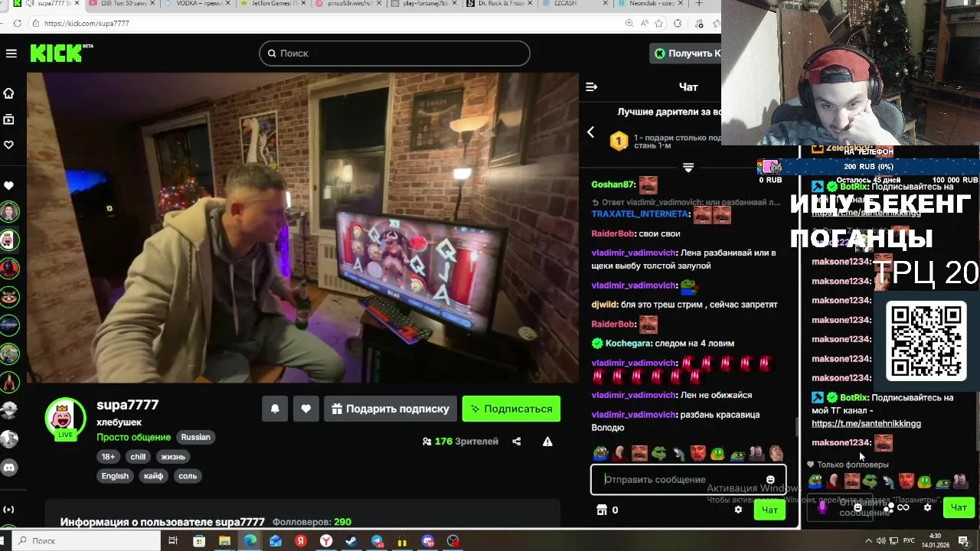
Task: Click the green Чат button in the overlay chat
Action: pos(959,507)
